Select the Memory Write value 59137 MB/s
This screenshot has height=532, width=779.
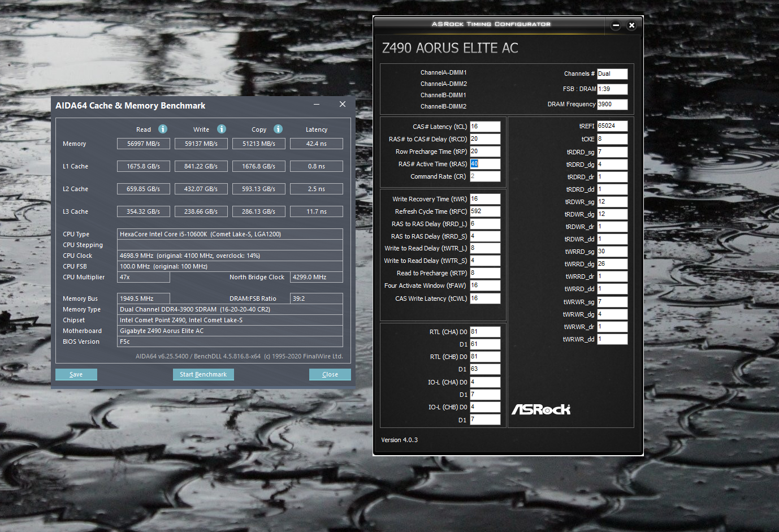click(x=201, y=144)
